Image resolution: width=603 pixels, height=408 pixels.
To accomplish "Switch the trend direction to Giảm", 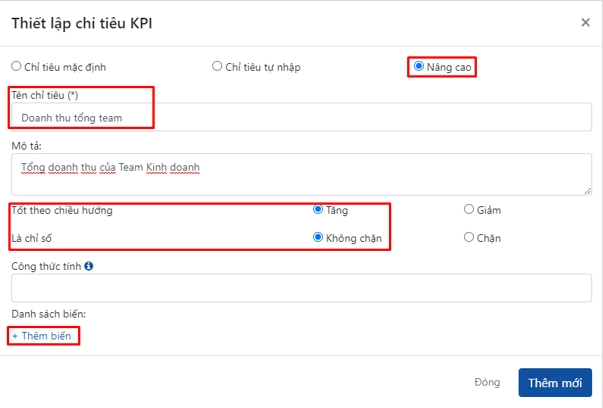I will [469, 210].
